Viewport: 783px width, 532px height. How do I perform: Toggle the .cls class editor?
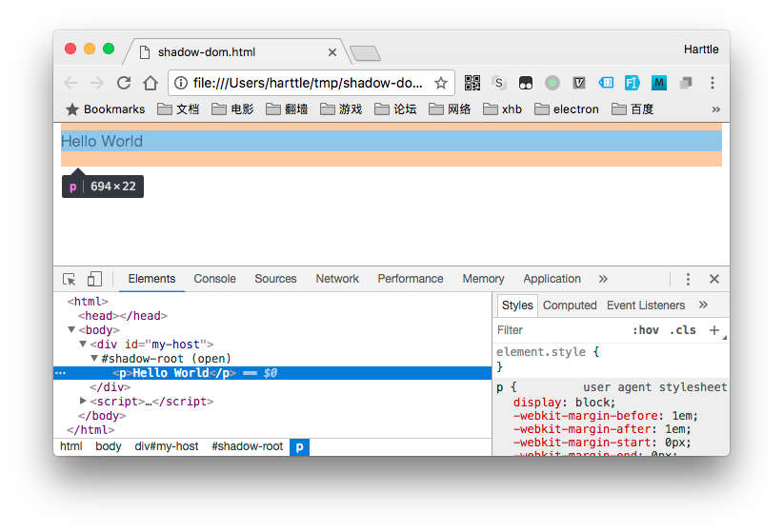point(682,330)
